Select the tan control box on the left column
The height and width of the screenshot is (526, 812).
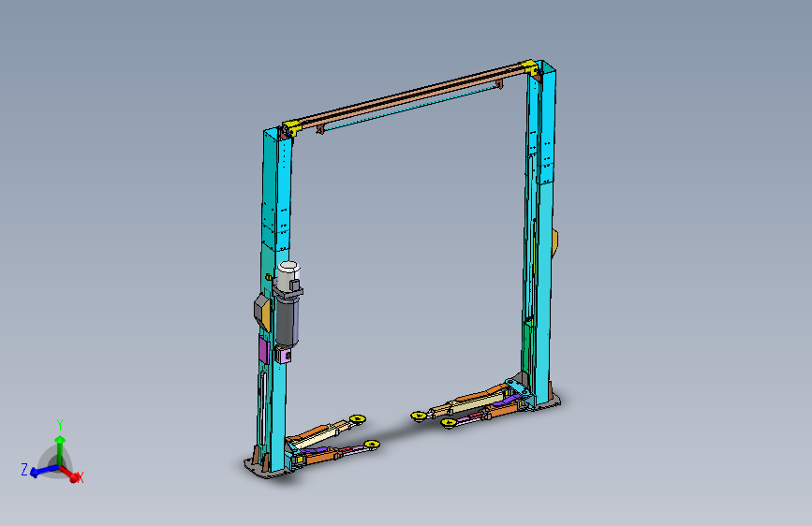(262, 312)
